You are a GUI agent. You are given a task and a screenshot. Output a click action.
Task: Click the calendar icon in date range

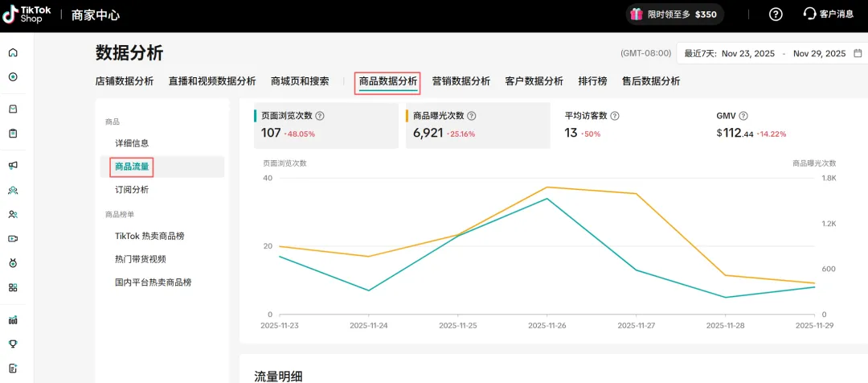(858, 54)
